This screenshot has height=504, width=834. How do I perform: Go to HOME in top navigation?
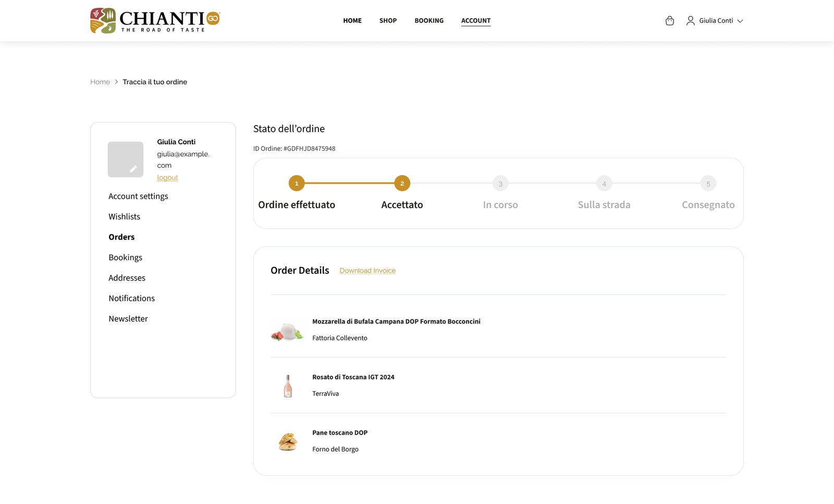352,21
